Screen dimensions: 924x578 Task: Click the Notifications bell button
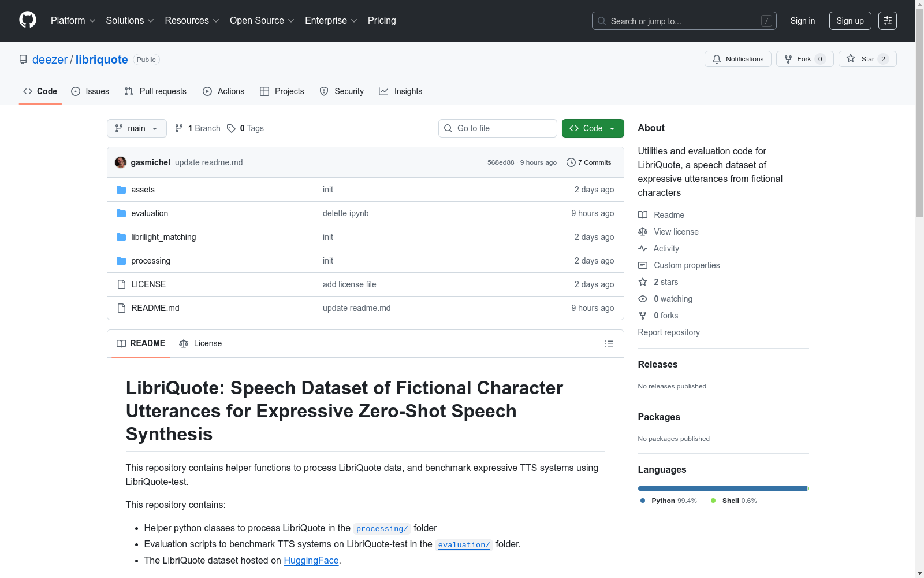[x=737, y=59]
